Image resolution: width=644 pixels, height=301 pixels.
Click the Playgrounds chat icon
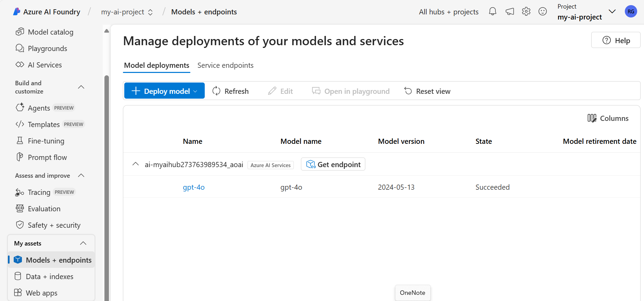(x=20, y=48)
